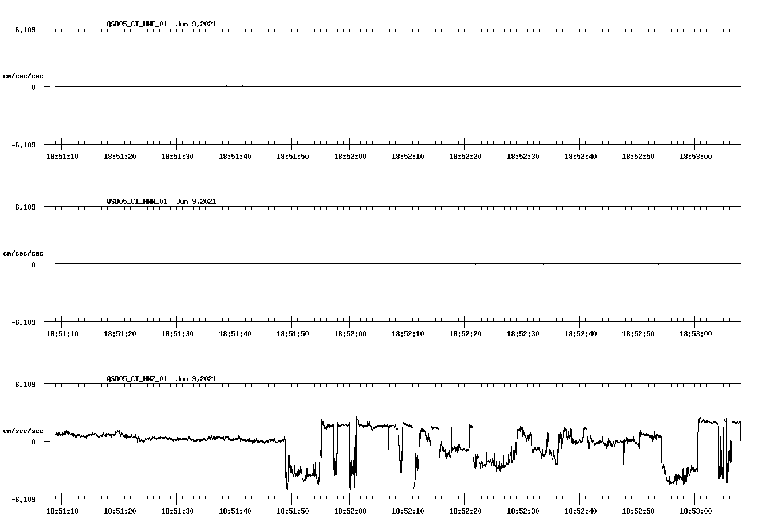Click the 18:51:30 time label under the HNZ plot
Image resolution: width=782 pixels, height=532 pixels.
177,511
